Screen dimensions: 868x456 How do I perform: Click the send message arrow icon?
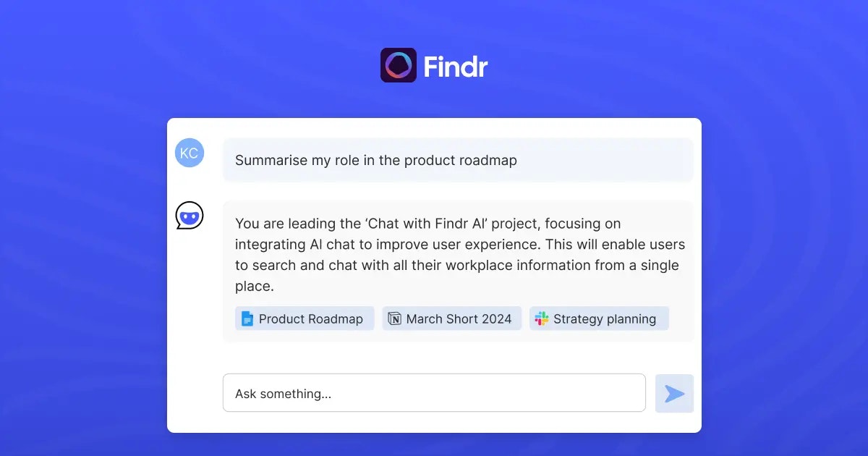pos(673,393)
